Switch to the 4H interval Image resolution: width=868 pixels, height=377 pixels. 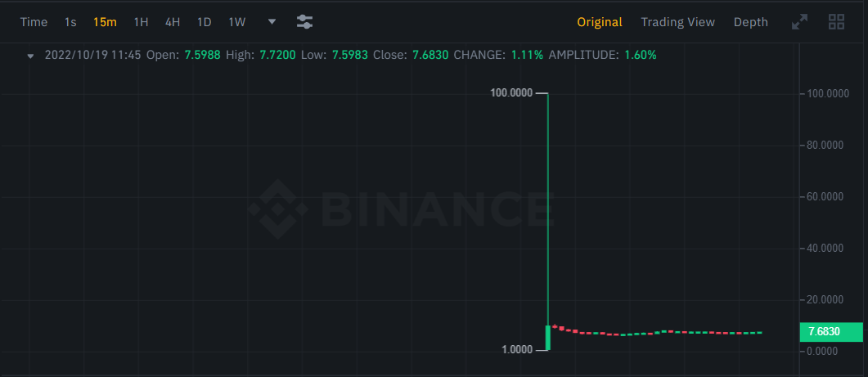(173, 22)
